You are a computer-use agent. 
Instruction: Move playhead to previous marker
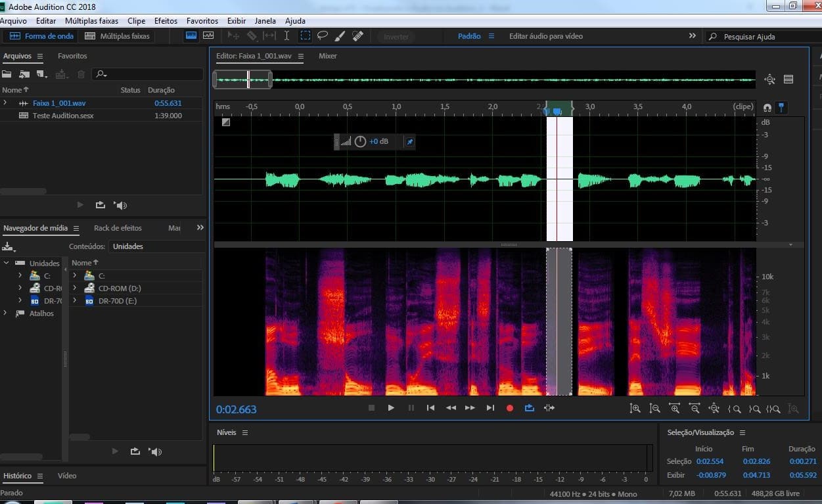pyautogui.click(x=430, y=408)
